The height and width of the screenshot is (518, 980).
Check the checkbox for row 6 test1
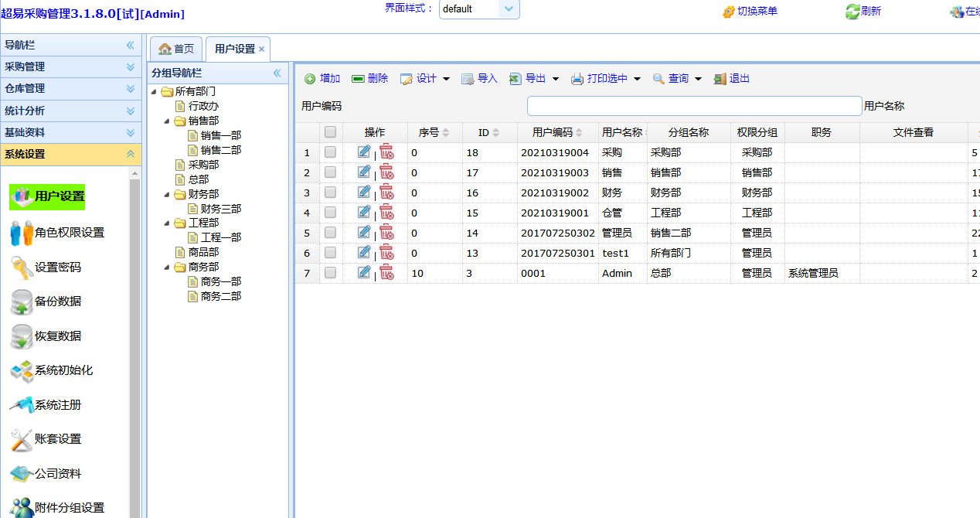[x=330, y=253]
